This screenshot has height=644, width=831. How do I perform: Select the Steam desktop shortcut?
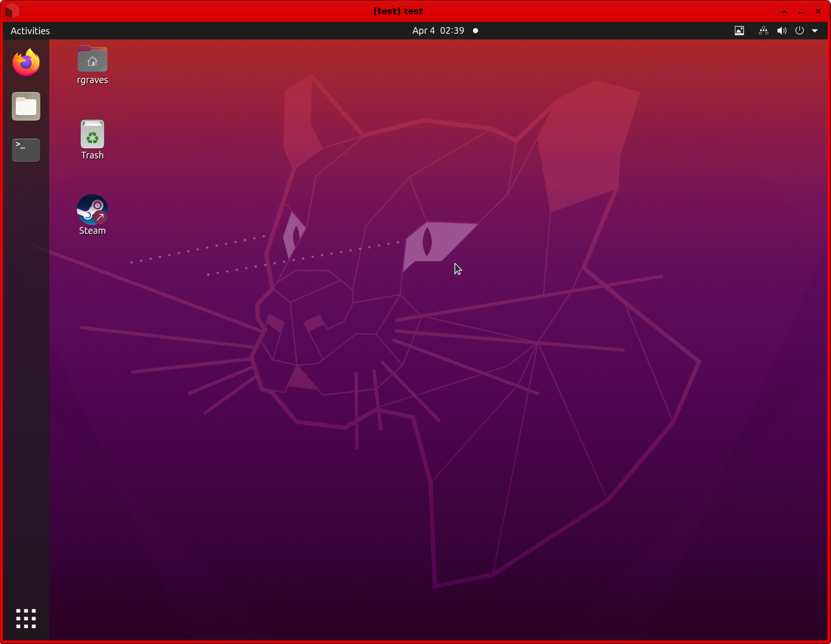(92, 210)
